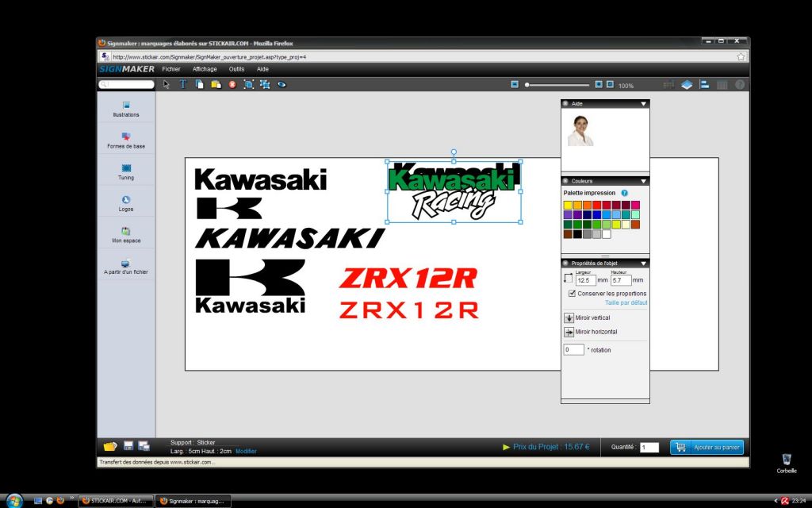Open the Aide menu
This screenshot has width=812, height=508.
[262, 69]
